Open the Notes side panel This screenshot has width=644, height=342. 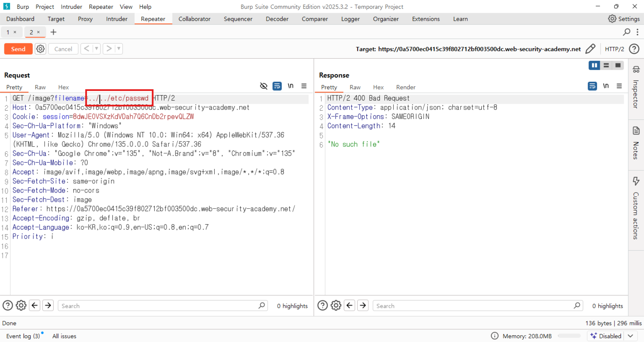coord(636,143)
